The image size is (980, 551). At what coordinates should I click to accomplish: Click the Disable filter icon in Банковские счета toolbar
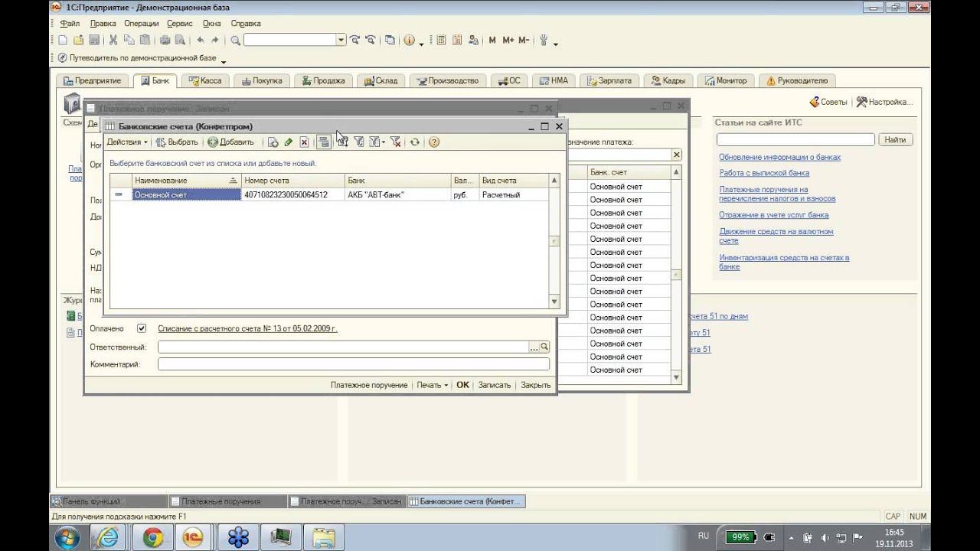pyautogui.click(x=395, y=142)
